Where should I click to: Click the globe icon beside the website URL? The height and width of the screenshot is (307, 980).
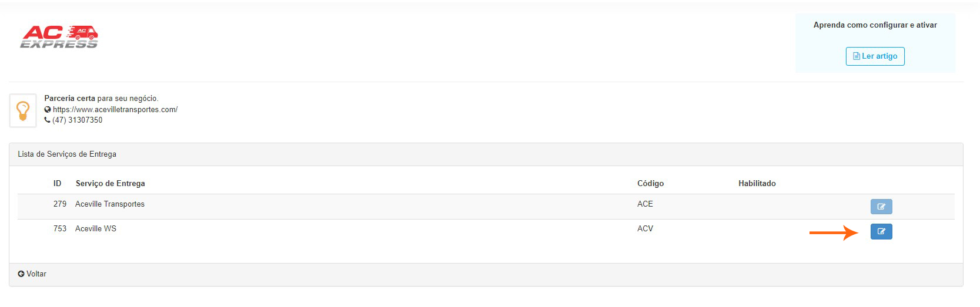click(48, 110)
